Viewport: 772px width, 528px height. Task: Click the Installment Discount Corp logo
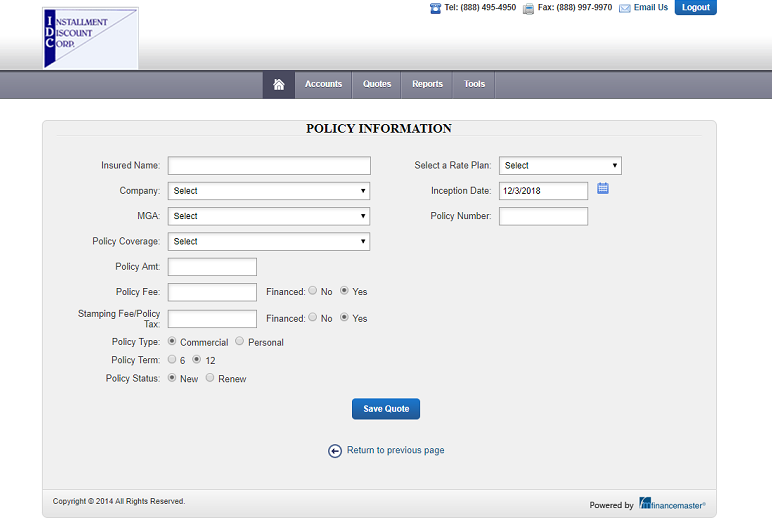(x=91, y=38)
